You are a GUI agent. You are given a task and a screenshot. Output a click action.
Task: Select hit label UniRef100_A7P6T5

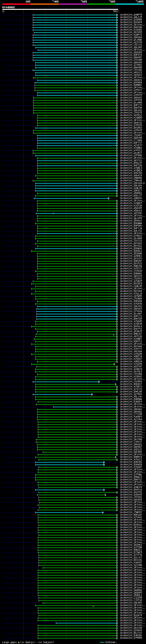[x=131, y=95]
